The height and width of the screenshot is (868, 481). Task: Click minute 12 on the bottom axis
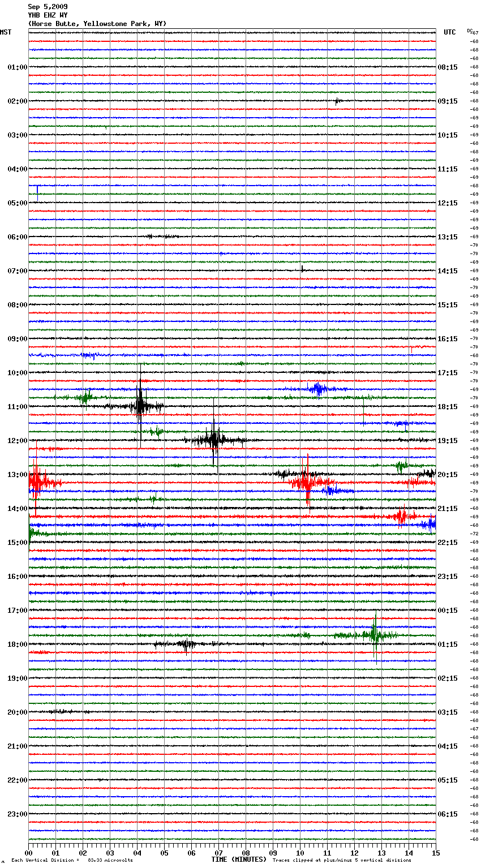(x=354, y=853)
